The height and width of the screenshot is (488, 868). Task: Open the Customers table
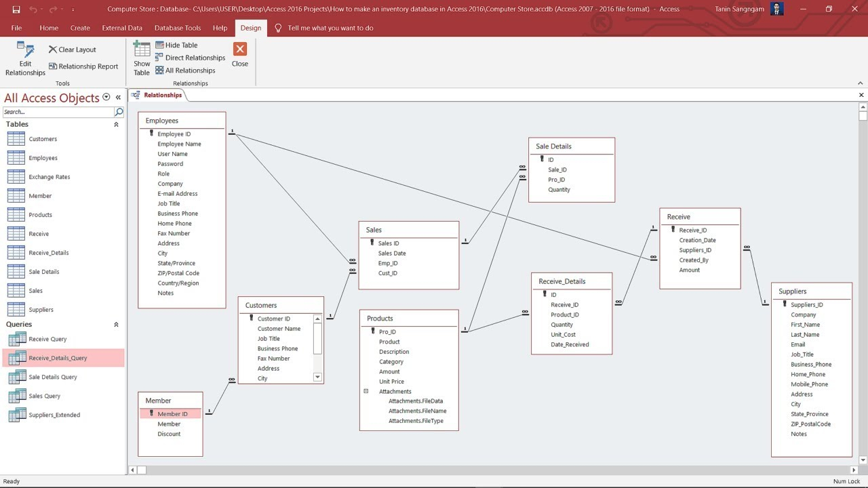click(43, 139)
